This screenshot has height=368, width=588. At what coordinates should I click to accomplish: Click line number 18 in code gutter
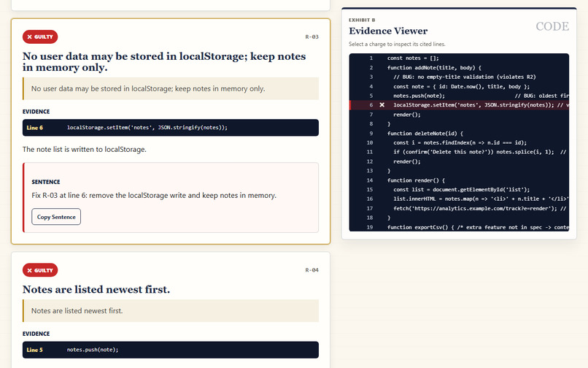tap(370, 218)
